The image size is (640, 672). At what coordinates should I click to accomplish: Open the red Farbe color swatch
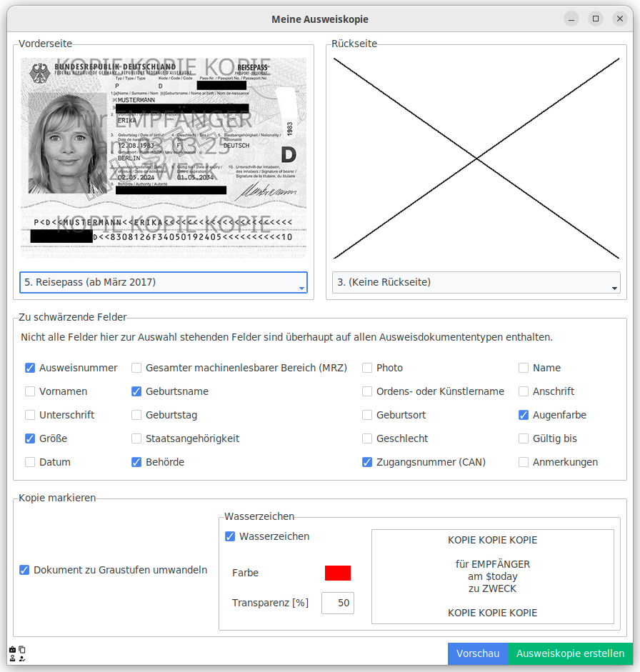click(x=337, y=573)
